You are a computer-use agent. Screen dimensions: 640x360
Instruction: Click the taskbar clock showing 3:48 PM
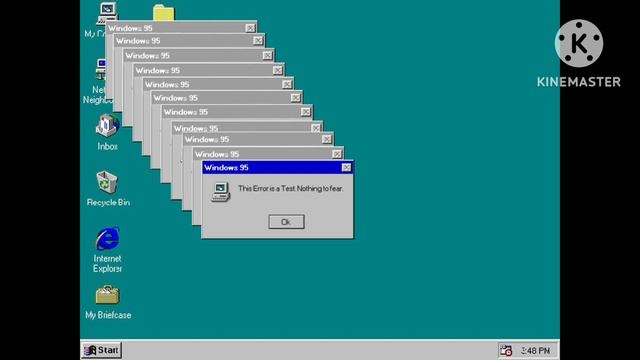point(535,351)
